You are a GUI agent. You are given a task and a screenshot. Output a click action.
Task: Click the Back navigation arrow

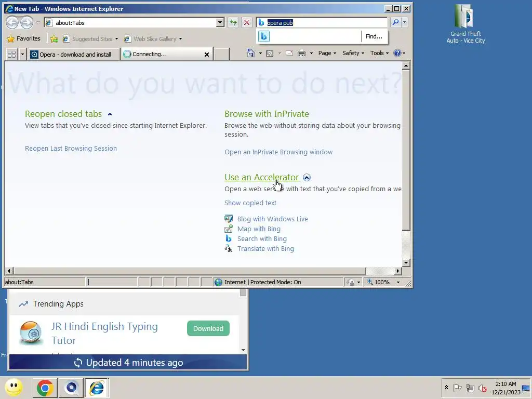[x=12, y=23]
